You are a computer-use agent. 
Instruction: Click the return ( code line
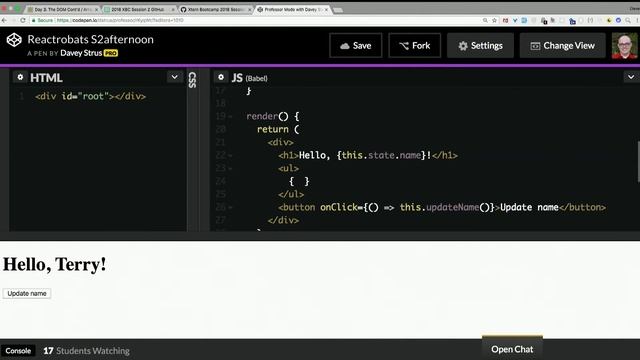click(x=278, y=129)
